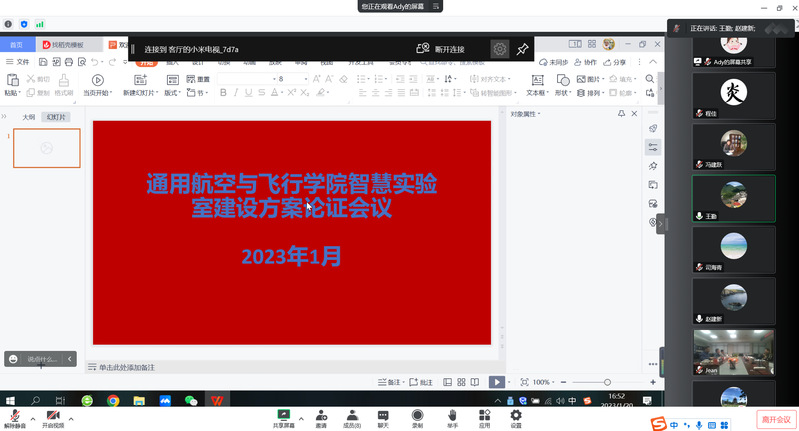Switch to the 大纲 outline tab

click(29, 117)
